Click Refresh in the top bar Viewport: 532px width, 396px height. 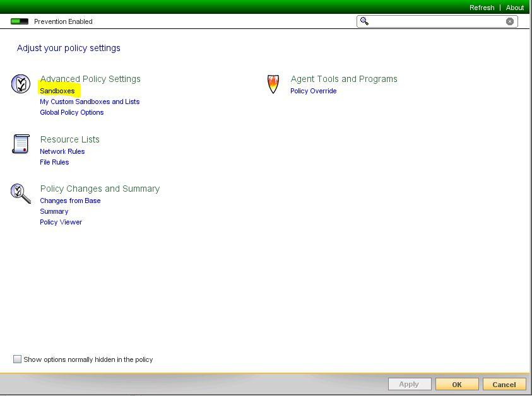tap(482, 8)
